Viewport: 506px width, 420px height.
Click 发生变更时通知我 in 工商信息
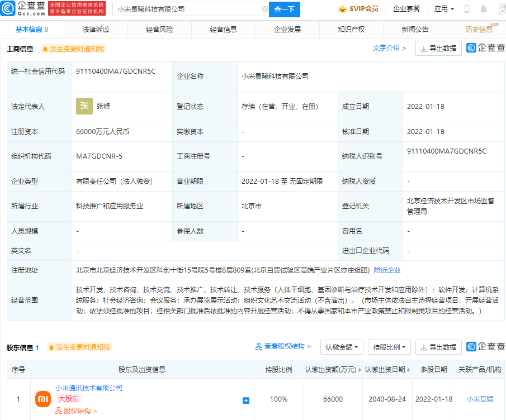pyautogui.click(x=73, y=49)
